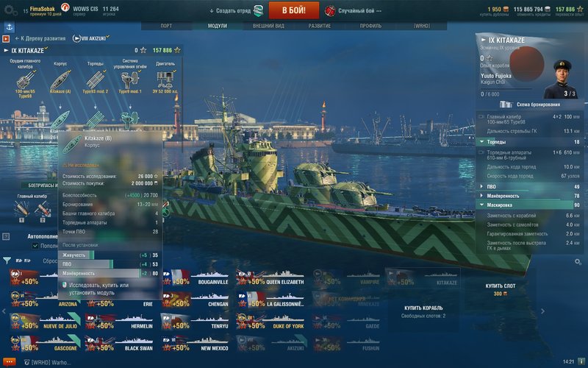Switch to the ВНЕШНИЙ ВИД tab
The height and width of the screenshot is (368, 588).
[x=268, y=26]
